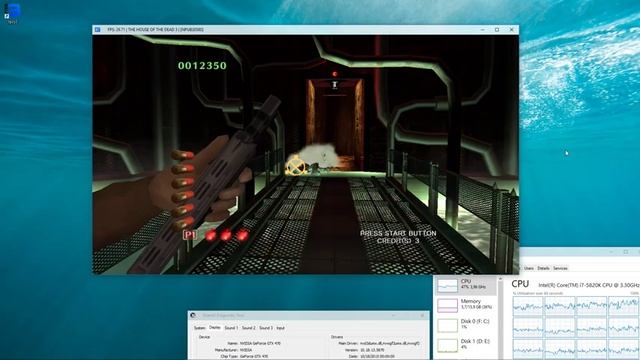
Task: Click the Task Manager sidebar vertical scrollbar
Action: pyautogui.click(x=501, y=318)
